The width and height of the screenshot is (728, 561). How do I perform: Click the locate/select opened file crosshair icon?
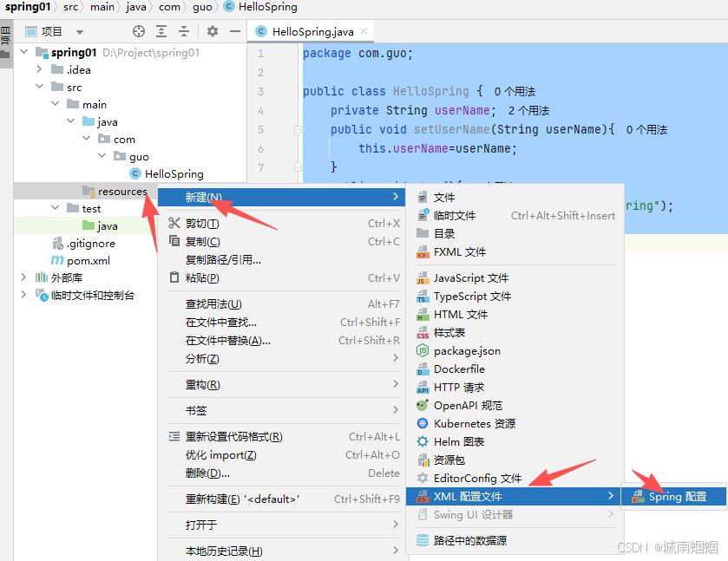(x=139, y=31)
